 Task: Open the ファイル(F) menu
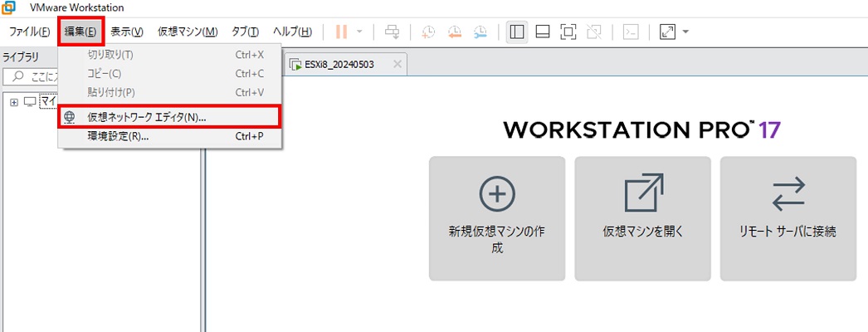[29, 32]
